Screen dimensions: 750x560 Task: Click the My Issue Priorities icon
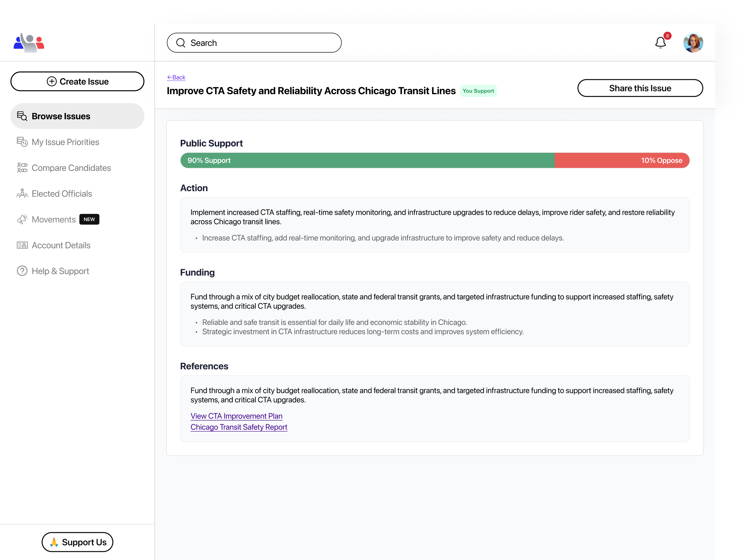(x=22, y=142)
